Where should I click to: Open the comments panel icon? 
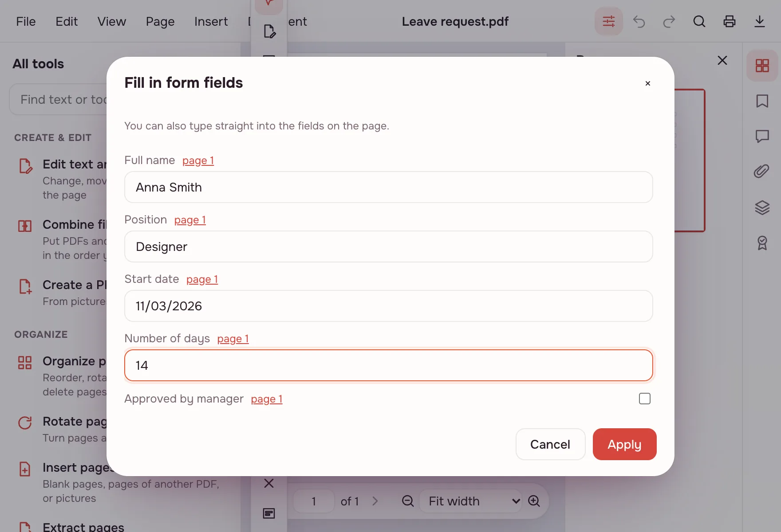click(762, 136)
